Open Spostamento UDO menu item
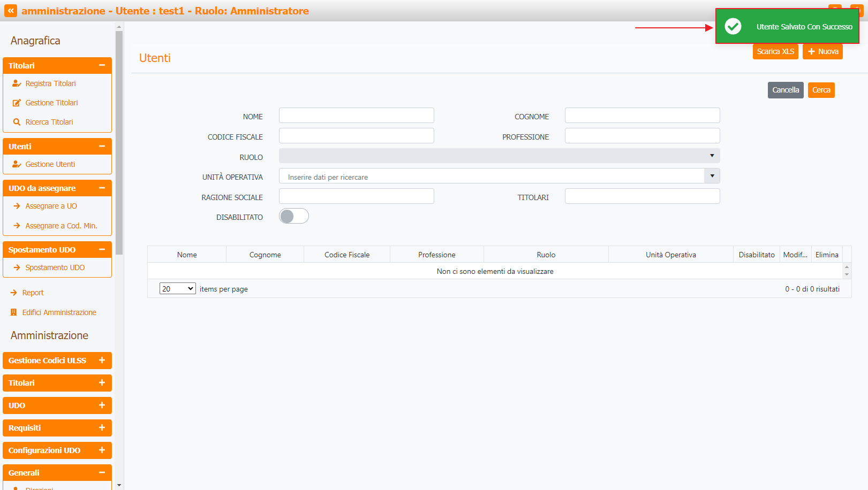This screenshot has height=490, width=868. coord(55,267)
